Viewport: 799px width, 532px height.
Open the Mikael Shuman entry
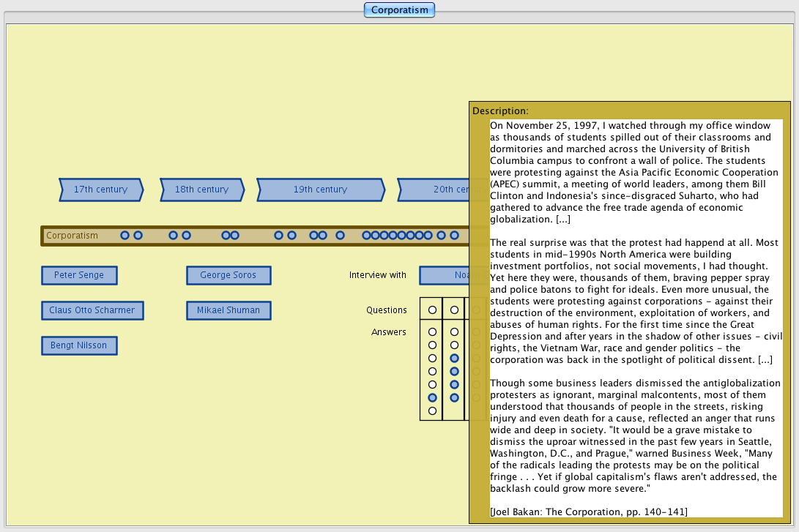[228, 310]
